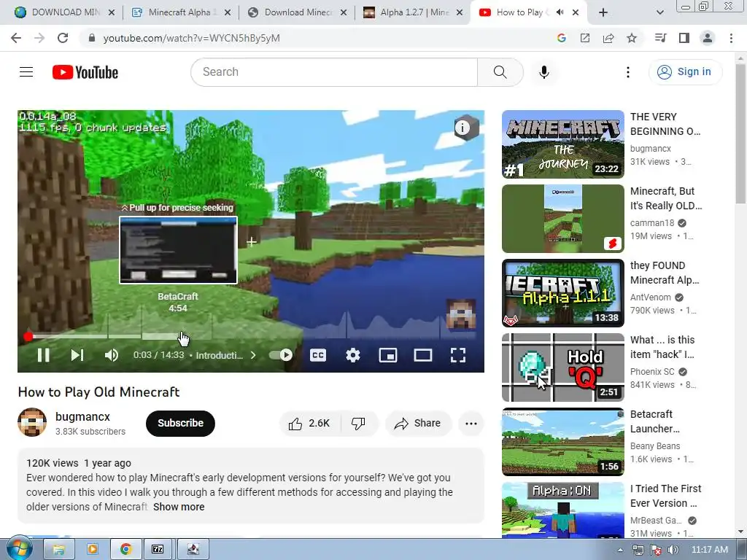Screen dimensions: 747x560
Task: Click the search magnifier button
Action: (x=500, y=72)
